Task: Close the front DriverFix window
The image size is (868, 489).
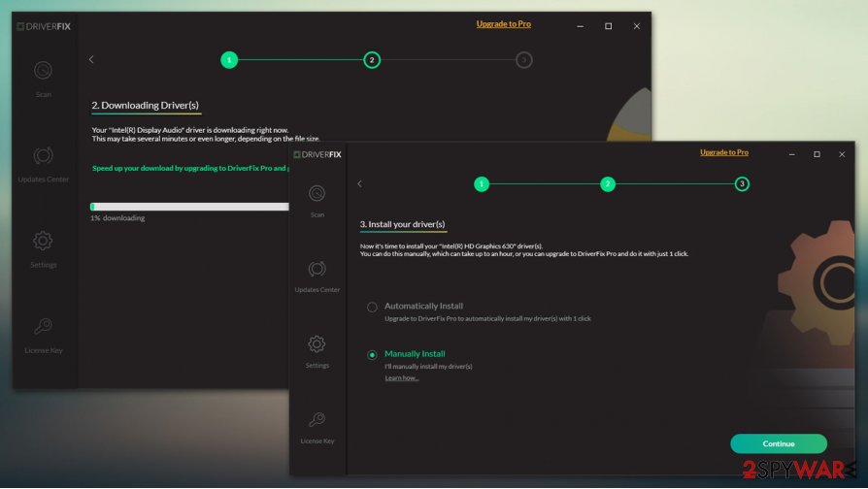Action: pyautogui.click(x=842, y=154)
